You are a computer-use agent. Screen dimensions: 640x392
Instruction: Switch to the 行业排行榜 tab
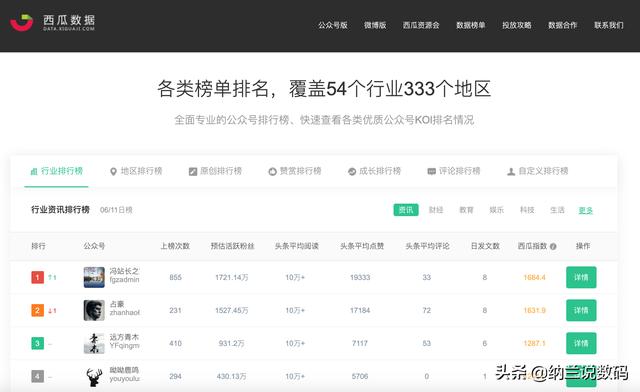pos(57,171)
